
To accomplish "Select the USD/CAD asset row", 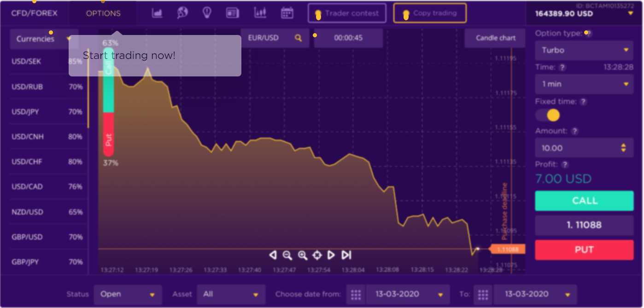I will (x=47, y=186).
